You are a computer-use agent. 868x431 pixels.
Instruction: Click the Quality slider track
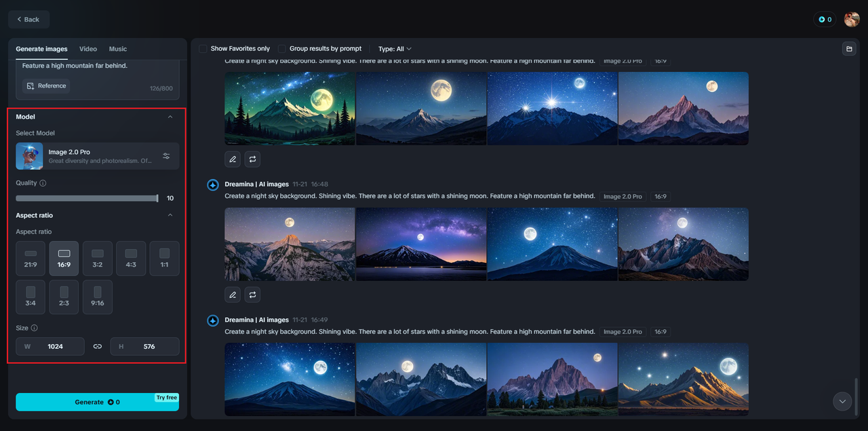(87, 198)
